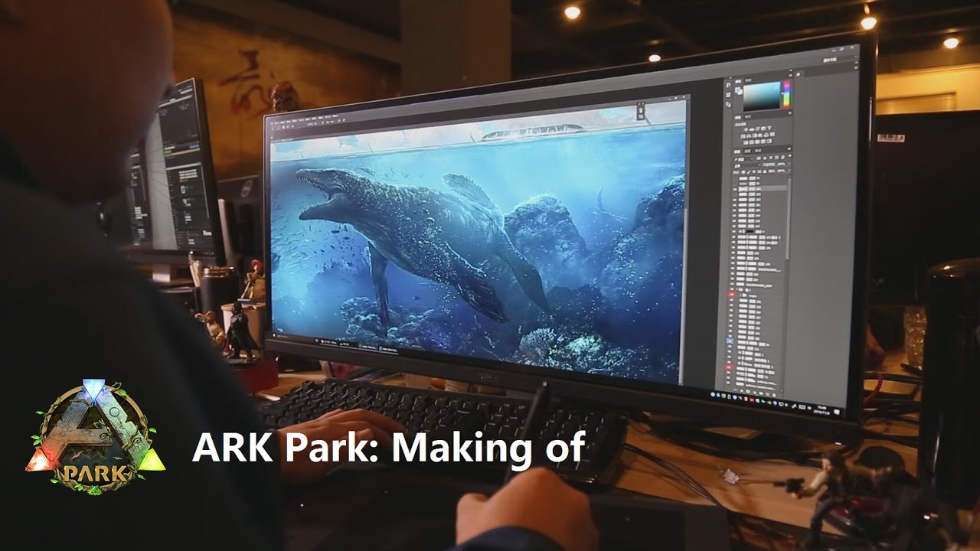Open the Opacity dropdown in the Layers panel

coord(782,164)
